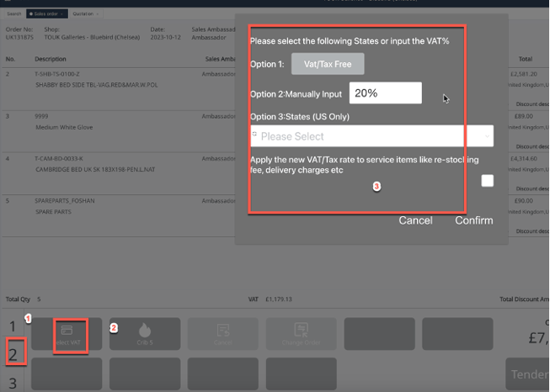Click the greyed-out Delete icon button
The width and height of the screenshot is (550, 392).
point(223,335)
